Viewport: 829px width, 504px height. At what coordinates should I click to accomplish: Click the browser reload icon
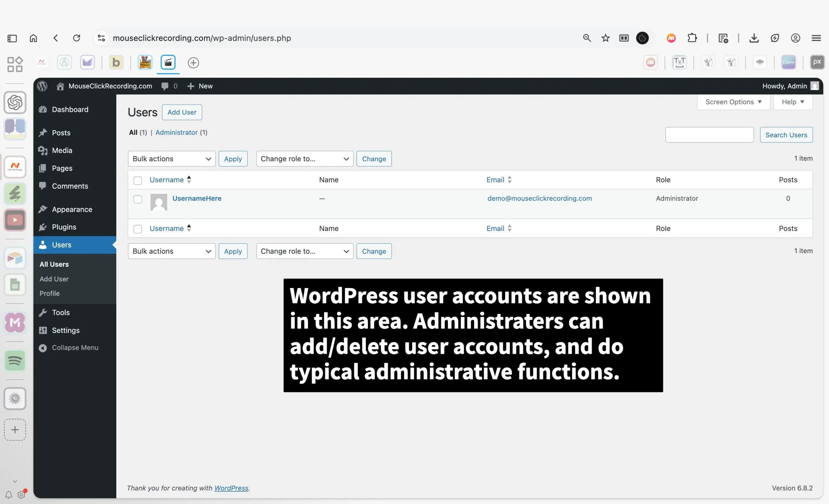pos(77,38)
